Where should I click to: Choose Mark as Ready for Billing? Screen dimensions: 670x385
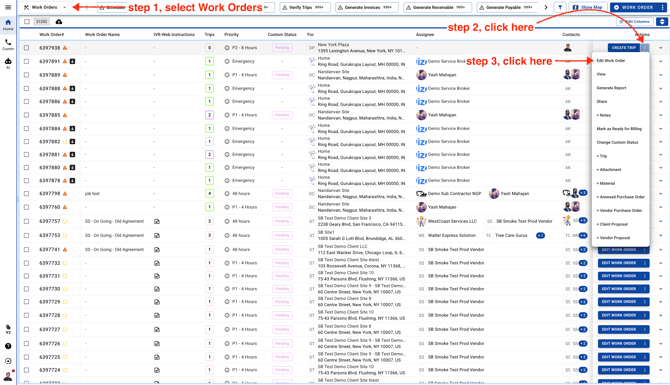coord(620,129)
